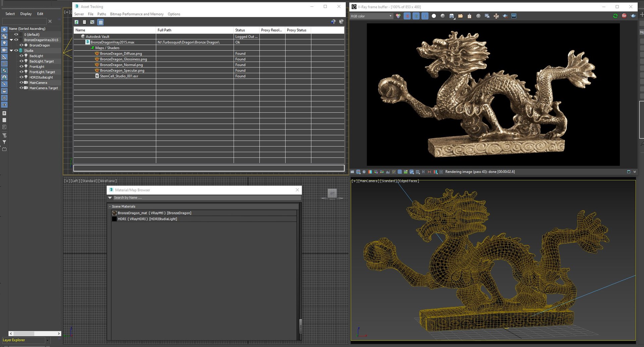Clear image with X icon in frame buffer
644x347 pixels.
tap(478, 16)
